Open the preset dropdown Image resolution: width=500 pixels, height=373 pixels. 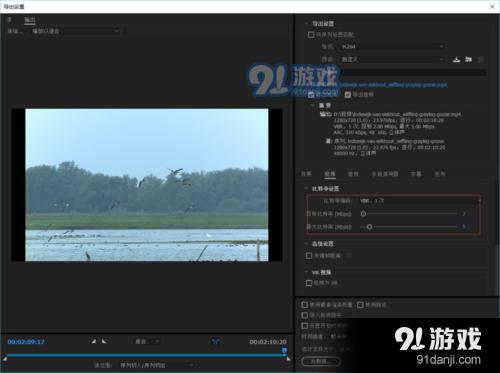pyautogui.click(x=393, y=59)
